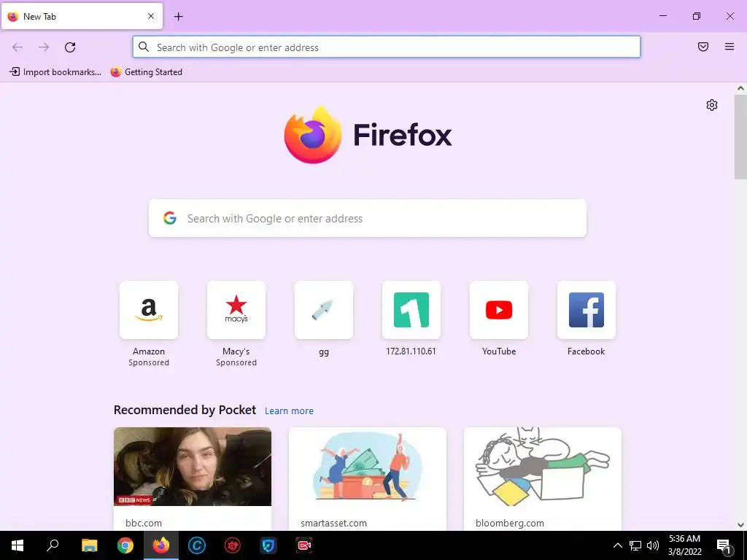Show hidden system tray icons
747x560 pixels.
(617, 545)
